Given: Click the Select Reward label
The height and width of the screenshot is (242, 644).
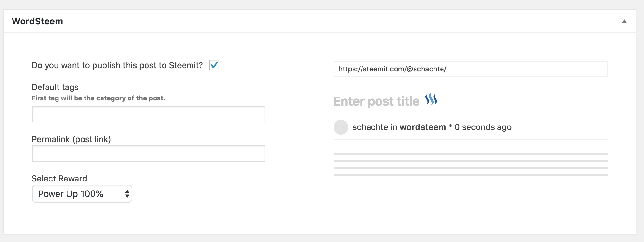Looking at the screenshot, I should click(59, 179).
